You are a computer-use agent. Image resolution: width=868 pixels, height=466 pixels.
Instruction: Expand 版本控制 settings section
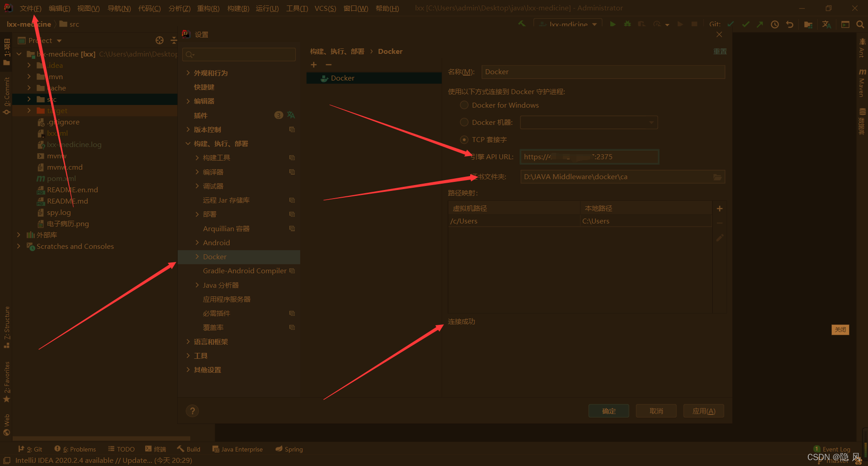coord(188,129)
